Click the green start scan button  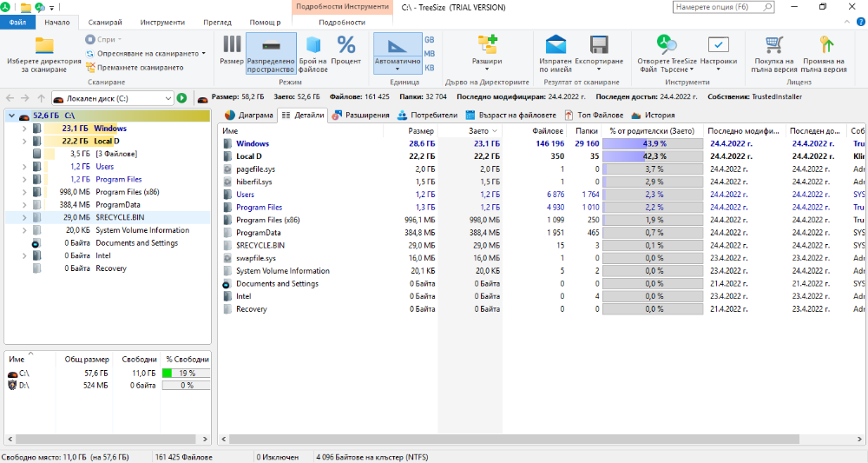pos(181,98)
